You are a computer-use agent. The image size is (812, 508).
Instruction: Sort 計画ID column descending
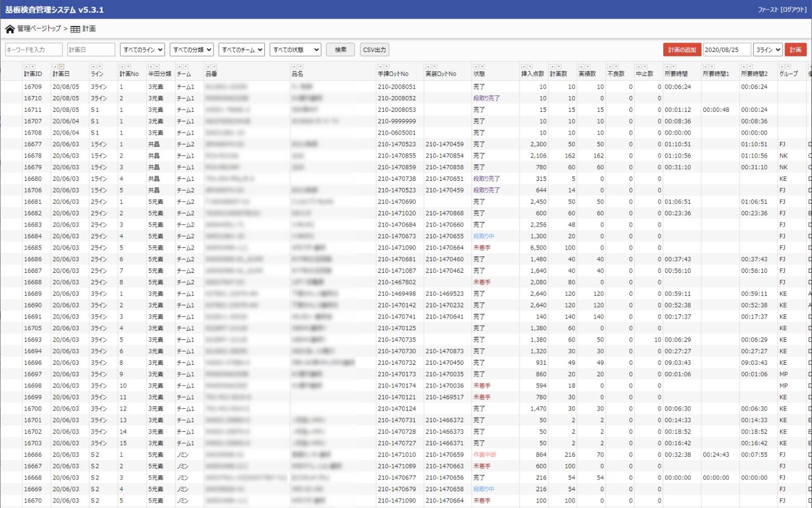click(x=32, y=67)
